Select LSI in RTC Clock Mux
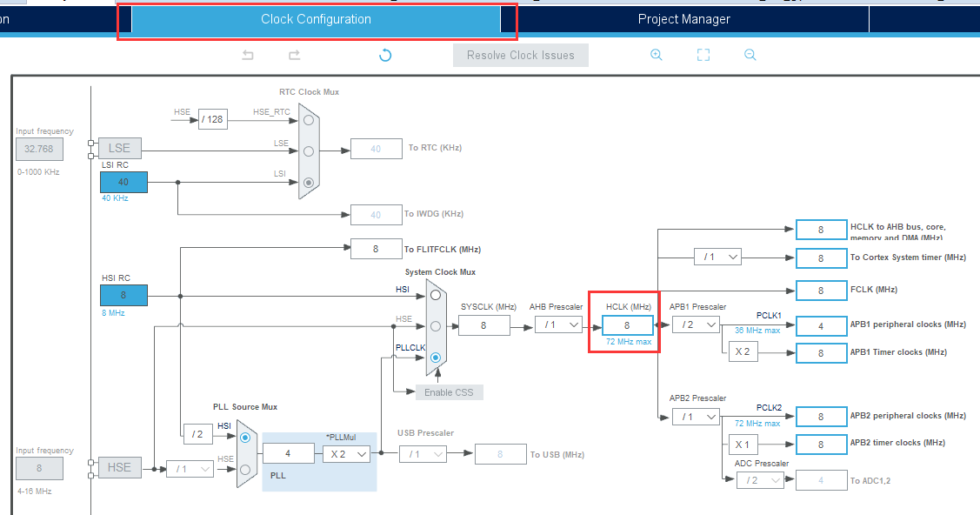 point(309,183)
